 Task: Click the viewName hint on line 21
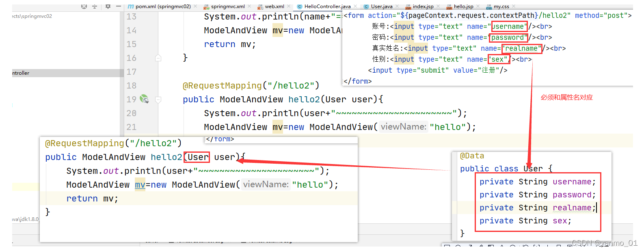coord(404,127)
